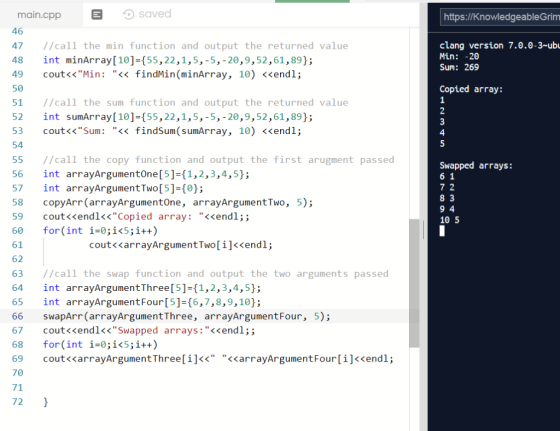The image size is (560, 431).
Task: Click the copyArr function call line
Action: pyautogui.click(x=178, y=202)
